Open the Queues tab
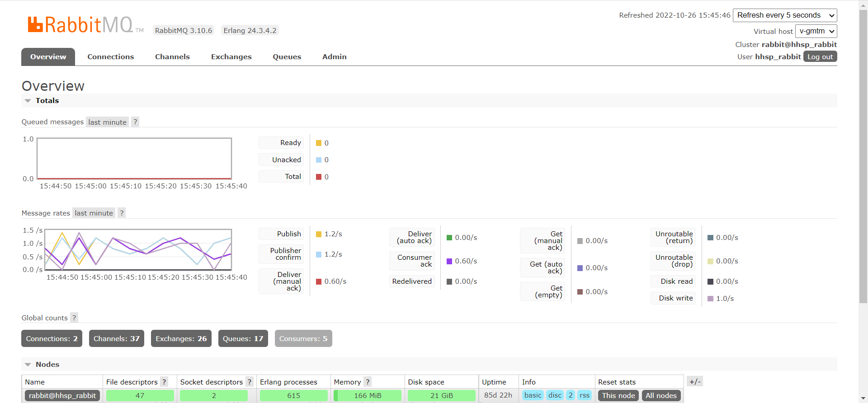 [287, 57]
